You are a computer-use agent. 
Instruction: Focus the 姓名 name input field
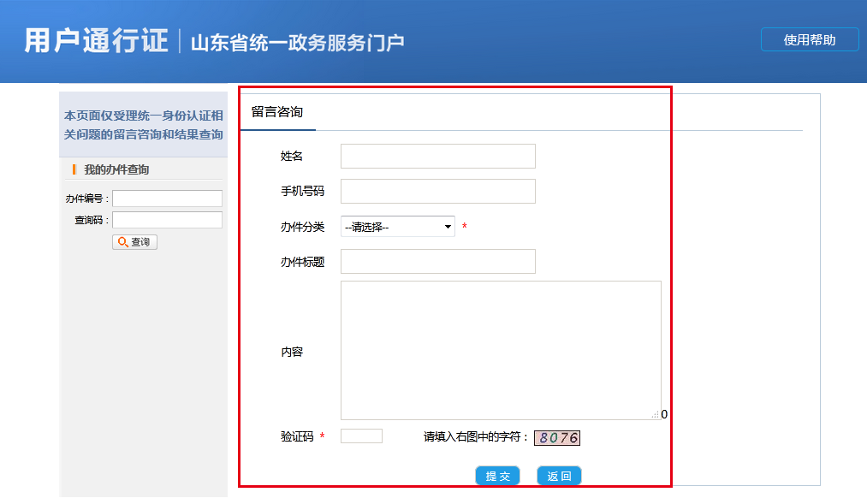pyautogui.click(x=437, y=156)
